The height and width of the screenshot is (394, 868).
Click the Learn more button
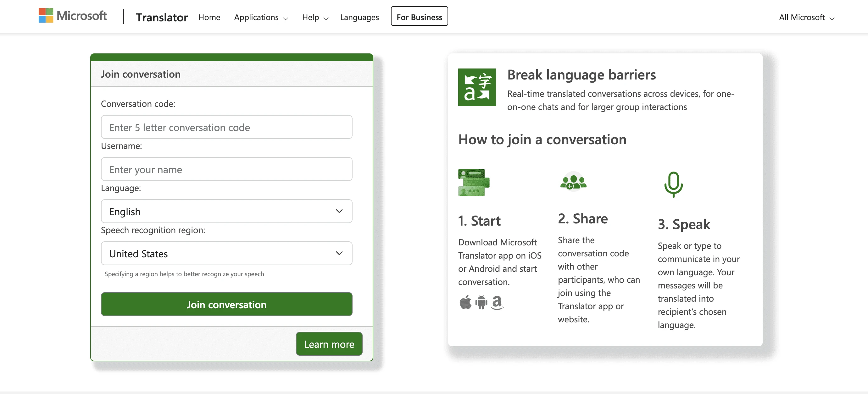[x=329, y=344]
